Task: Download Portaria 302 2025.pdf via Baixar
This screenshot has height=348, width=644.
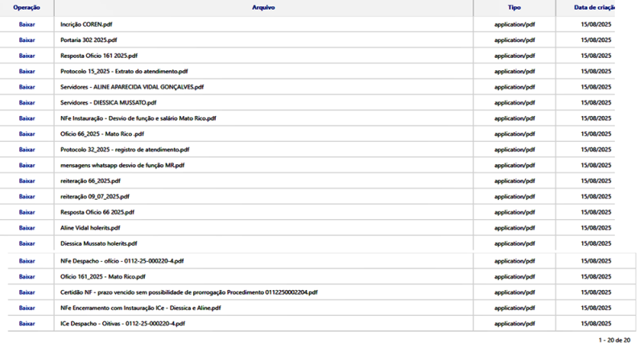Action: [27, 39]
